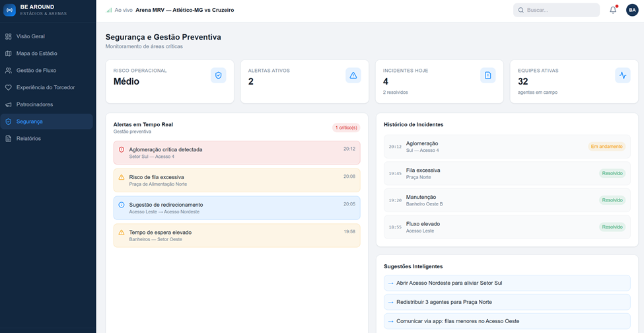Click the activity pulse icon on Equipes Ativas card
644x333 pixels.
point(623,75)
